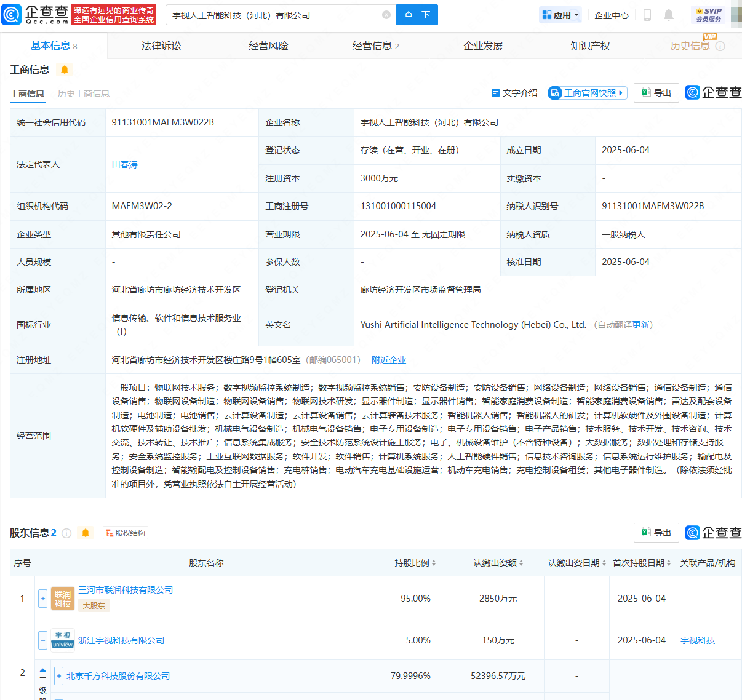
Task: Open the notifications bell in the header
Action: tap(669, 15)
